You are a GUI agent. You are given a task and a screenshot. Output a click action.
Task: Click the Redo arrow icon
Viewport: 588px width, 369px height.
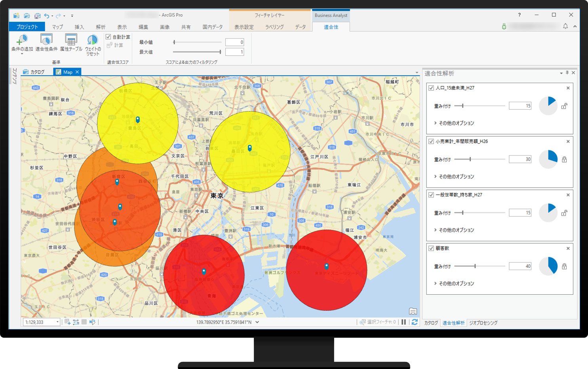(58, 15)
